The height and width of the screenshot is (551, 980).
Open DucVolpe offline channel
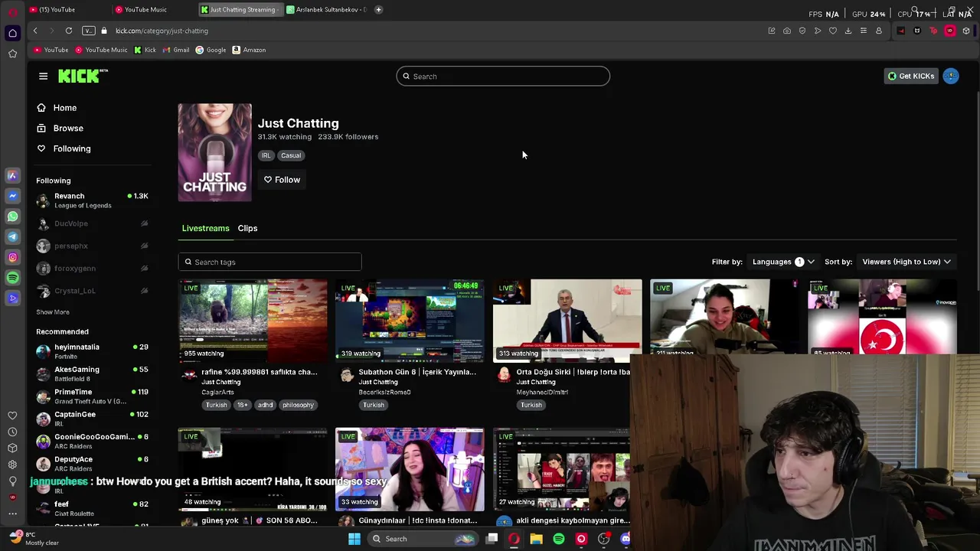click(92, 223)
